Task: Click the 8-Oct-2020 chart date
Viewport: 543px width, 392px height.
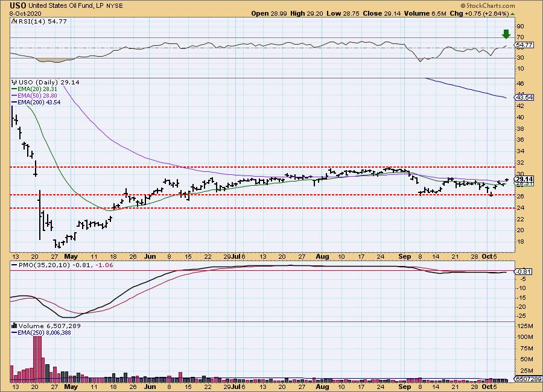Action: (x=25, y=14)
